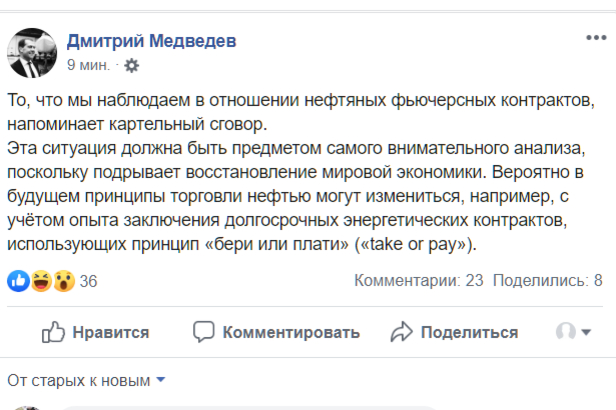This screenshot has height=410, width=616.
Task: Click the 9 мин. timestamp link
Action: (x=88, y=65)
